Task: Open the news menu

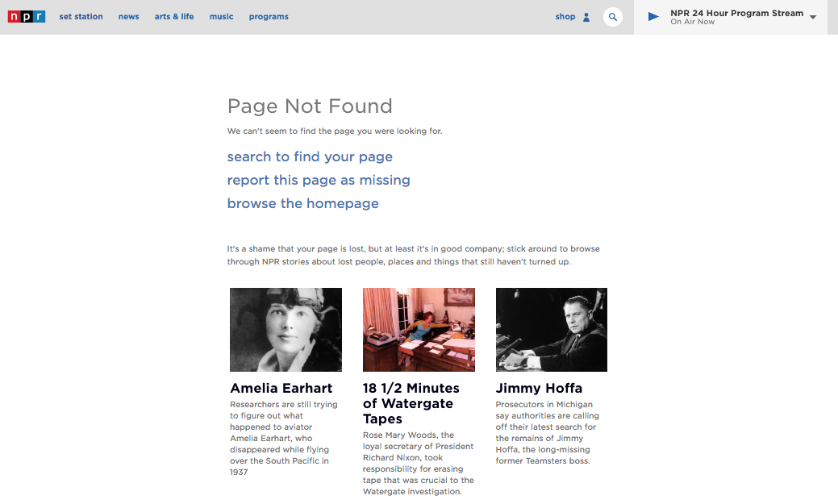Action: coord(129,17)
